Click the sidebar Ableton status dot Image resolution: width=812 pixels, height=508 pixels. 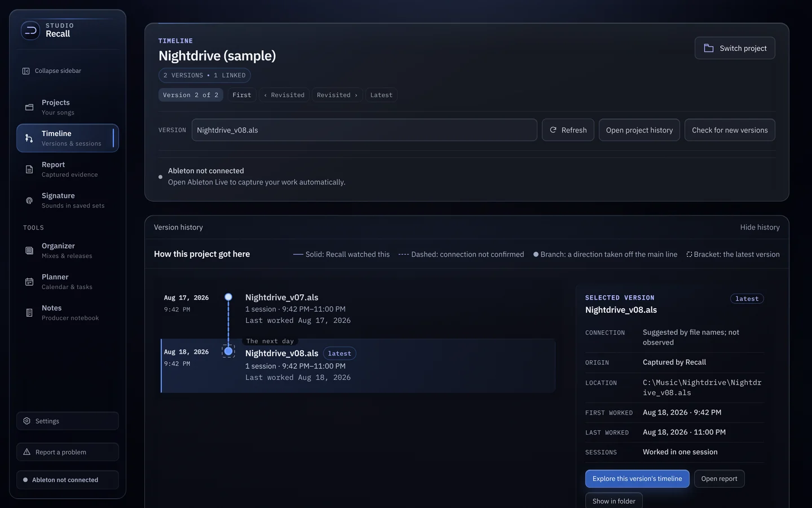click(x=25, y=480)
